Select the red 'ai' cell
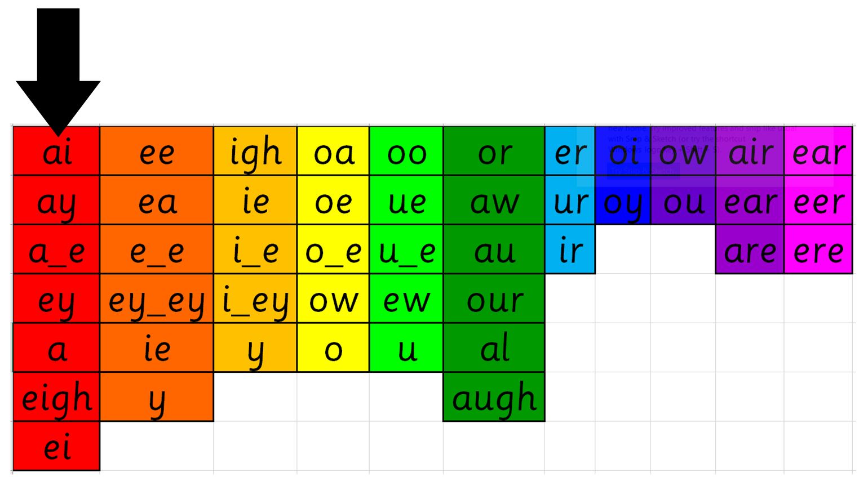This screenshot has width=868, height=477. click(56, 151)
